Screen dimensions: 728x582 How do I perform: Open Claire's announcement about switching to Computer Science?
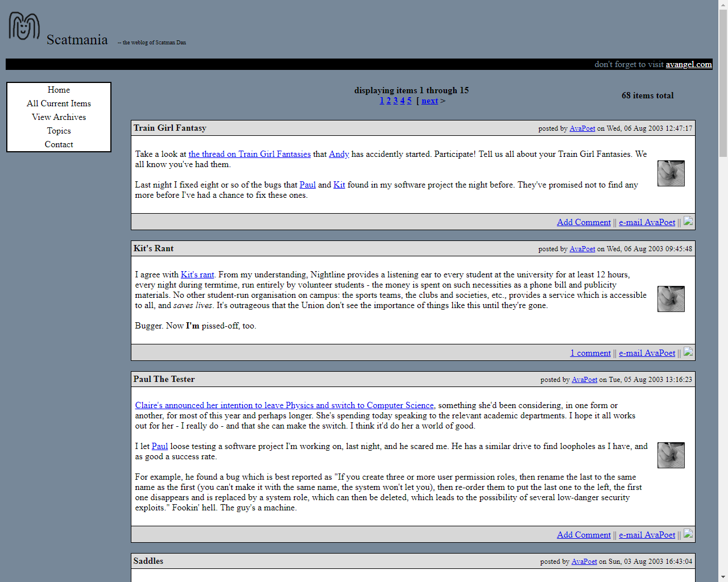pos(284,405)
